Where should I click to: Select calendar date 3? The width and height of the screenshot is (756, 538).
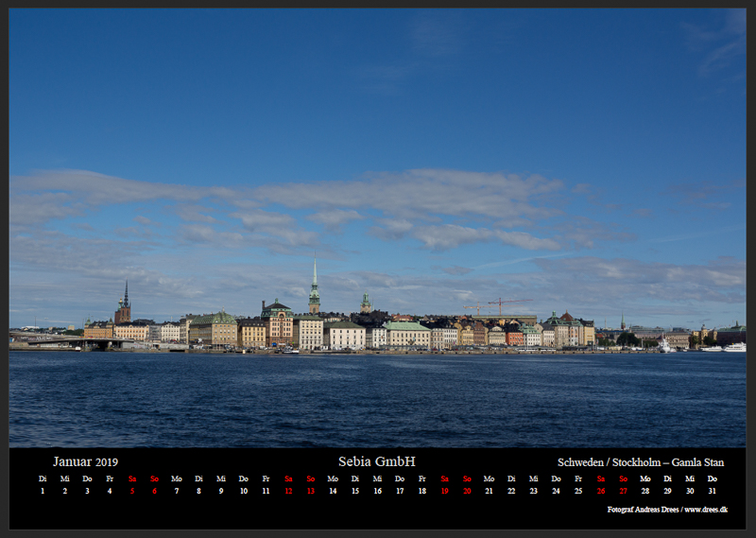87,491
